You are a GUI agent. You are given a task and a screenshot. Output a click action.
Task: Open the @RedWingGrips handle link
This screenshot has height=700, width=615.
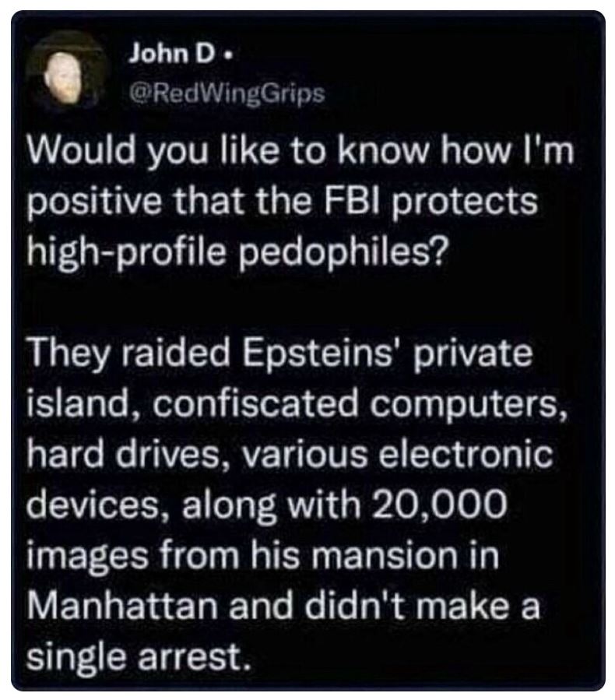click(x=227, y=93)
